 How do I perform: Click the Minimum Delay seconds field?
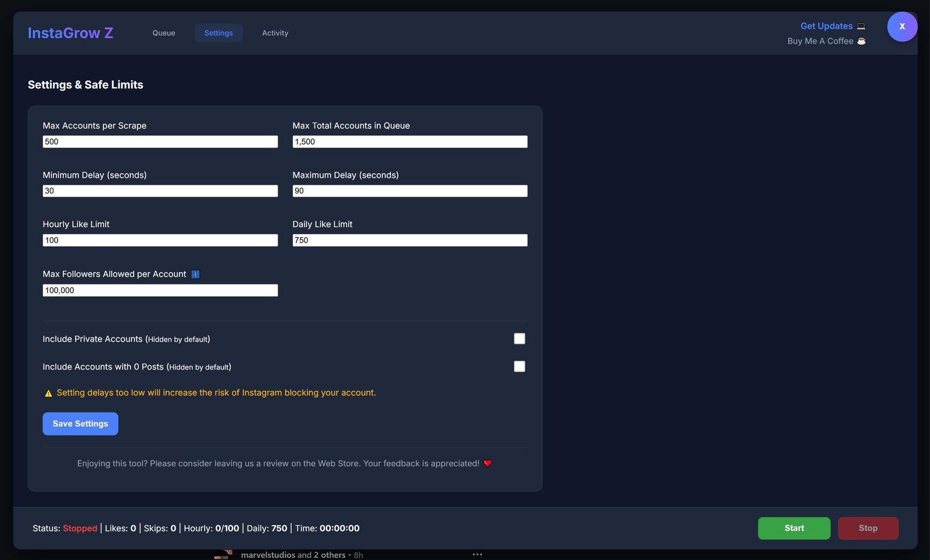[160, 191]
